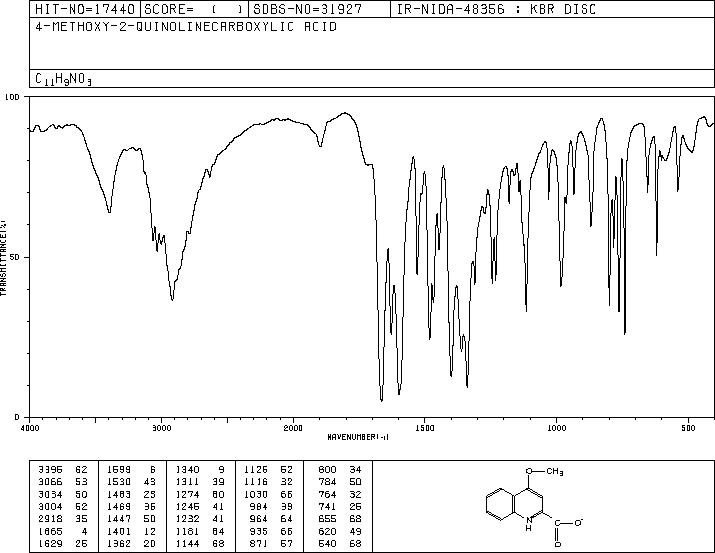Click the 2000 tick label on wavenumber axis
715x553 pixels.
tap(293, 428)
